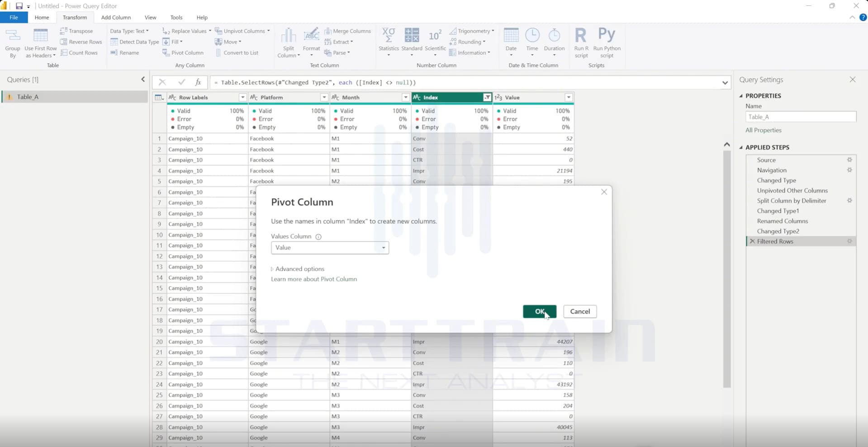
Task: Open Split Column by Delimiter step settings gear
Action: (849, 200)
